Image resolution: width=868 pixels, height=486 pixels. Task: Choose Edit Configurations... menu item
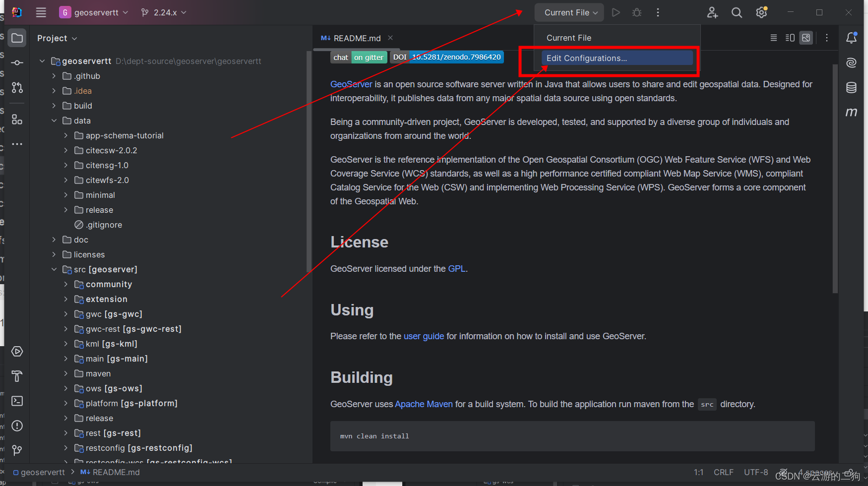(x=618, y=58)
